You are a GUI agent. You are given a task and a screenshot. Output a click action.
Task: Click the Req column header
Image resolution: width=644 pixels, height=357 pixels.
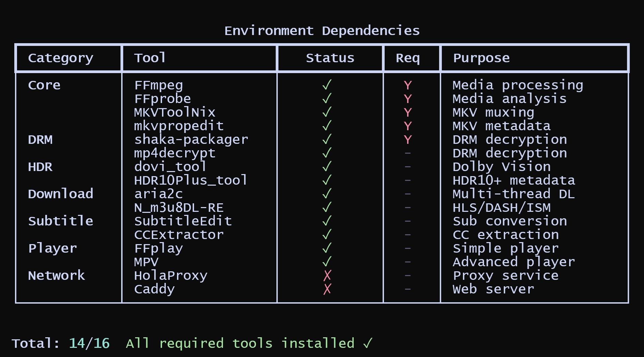coord(408,58)
